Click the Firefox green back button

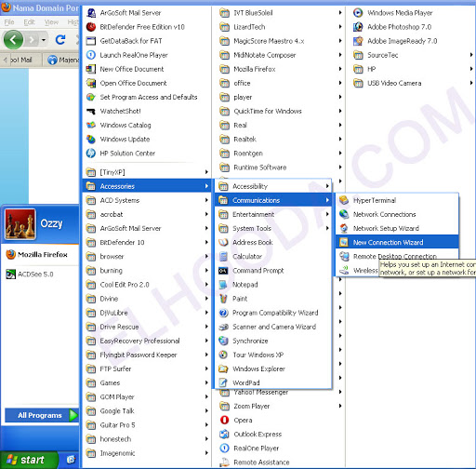pyautogui.click(x=13, y=40)
